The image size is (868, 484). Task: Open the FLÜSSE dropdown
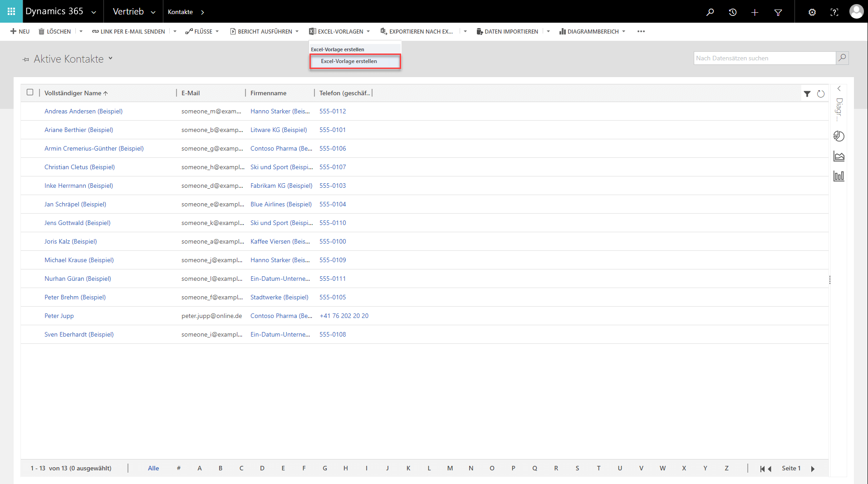(202, 31)
